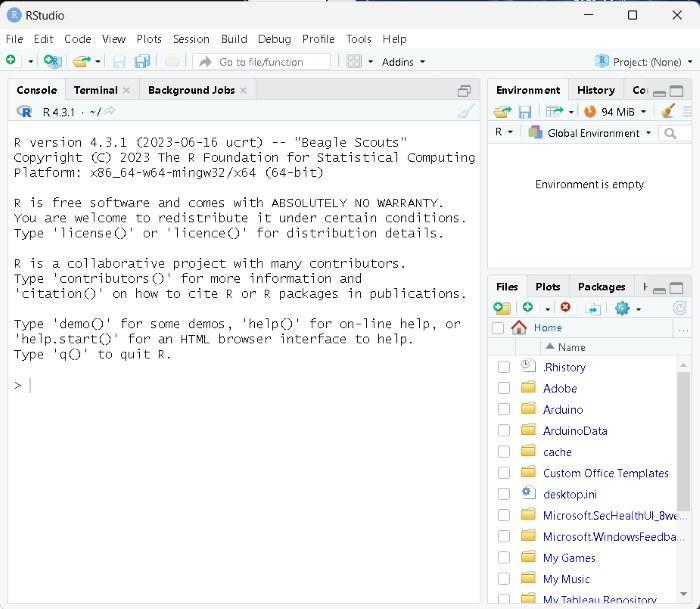Switch to the Background Jobs tab
Image resolution: width=700 pixels, height=609 pixels.
pyautogui.click(x=192, y=90)
